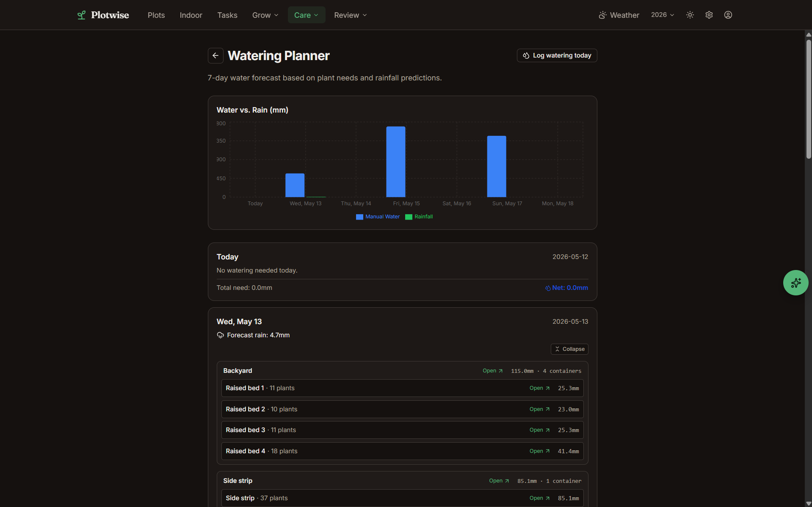Go to the Tasks nav item
812x507 pixels.
[x=227, y=15]
